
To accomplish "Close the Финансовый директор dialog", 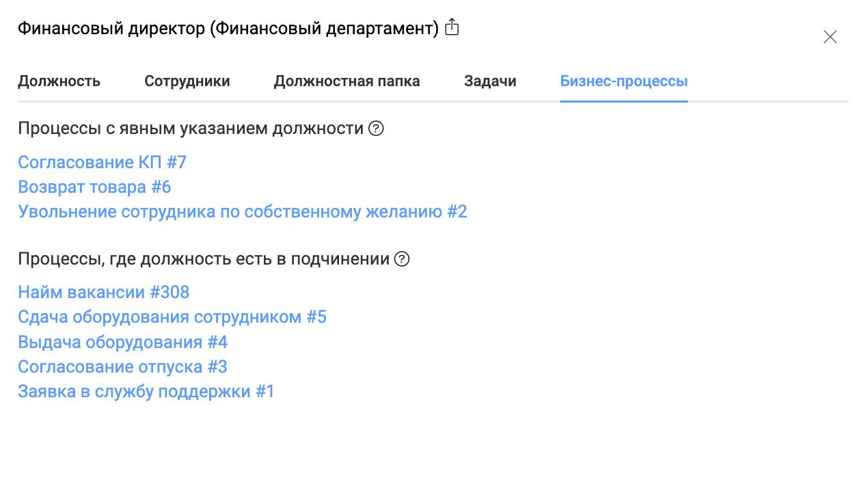I will coord(830,36).
